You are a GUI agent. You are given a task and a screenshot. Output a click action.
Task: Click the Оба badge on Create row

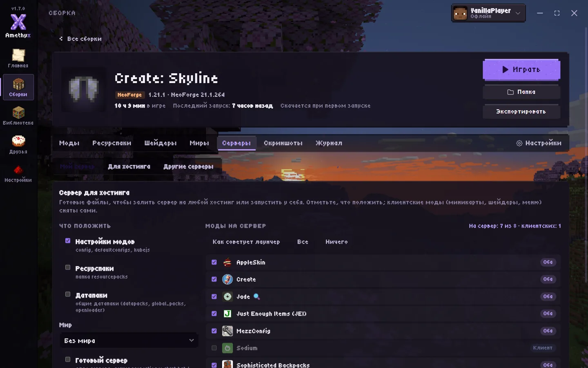548,279
